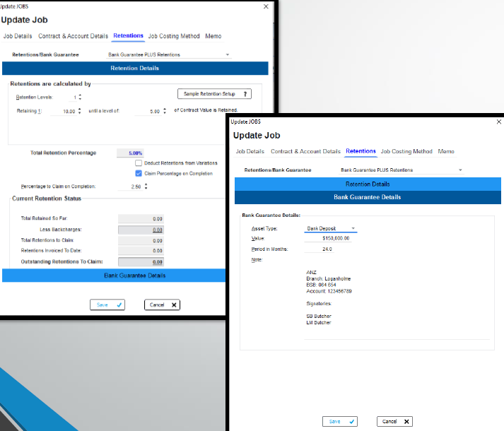The height and width of the screenshot is (431, 504).
Task: Open Job Details tab in back window
Action: (x=18, y=36)
